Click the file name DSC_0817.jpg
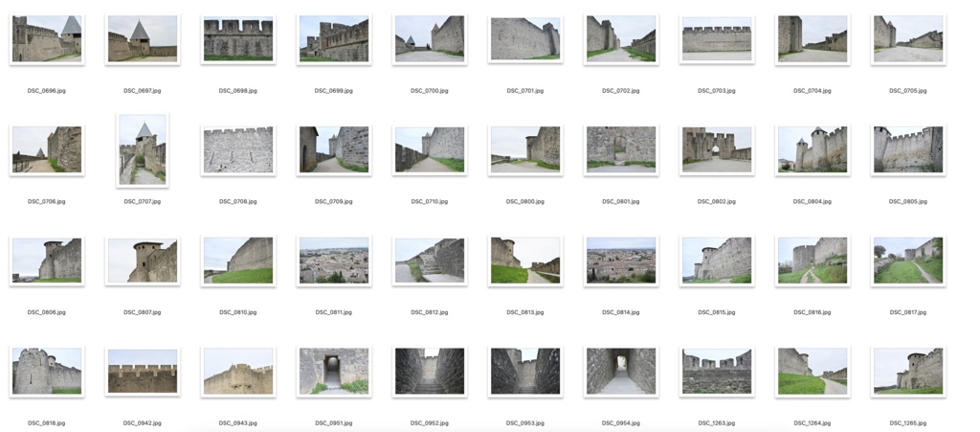 pyautogui.click(x=908, y=312)
